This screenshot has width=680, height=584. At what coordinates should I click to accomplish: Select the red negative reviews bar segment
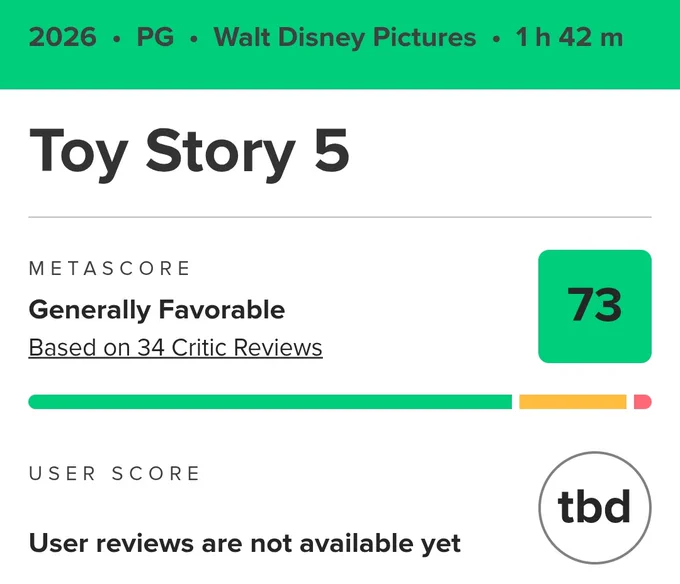pyautogui.click(x=642, y=401)
